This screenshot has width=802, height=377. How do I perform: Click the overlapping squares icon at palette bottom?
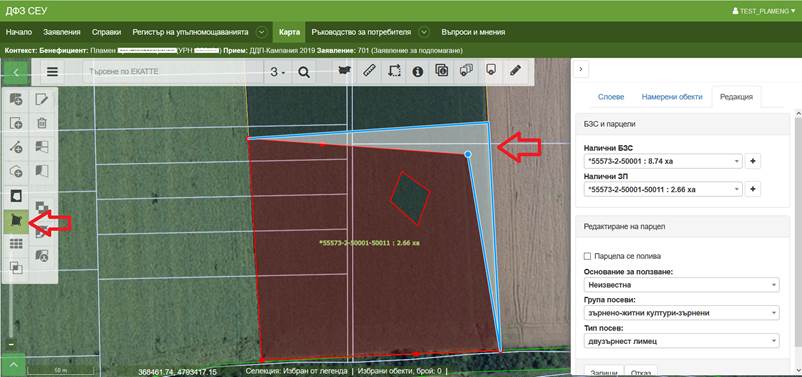(16, 268)
